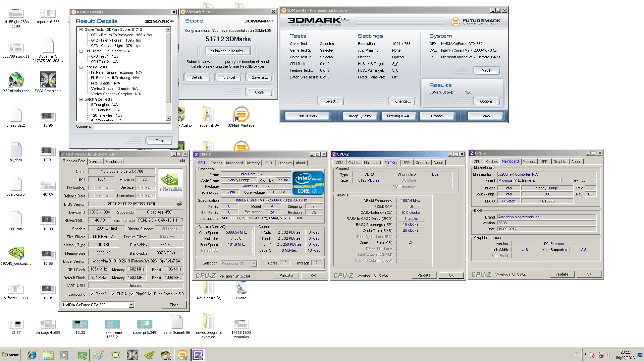Open SPD tab in the Memory CPU-Z window

coord(407,163)
